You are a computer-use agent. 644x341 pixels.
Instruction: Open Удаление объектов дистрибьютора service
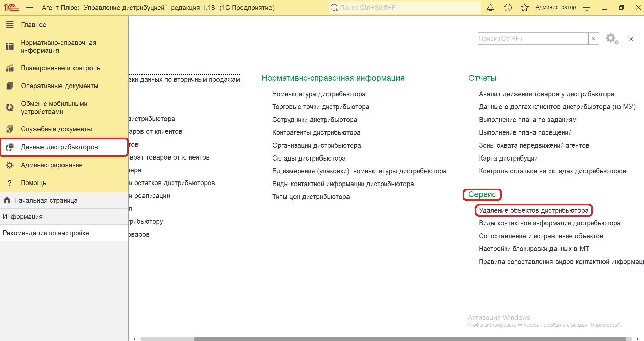534,210
